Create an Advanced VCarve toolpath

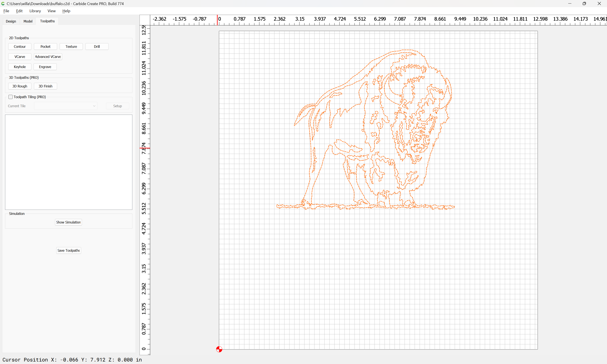pos(48,57)
